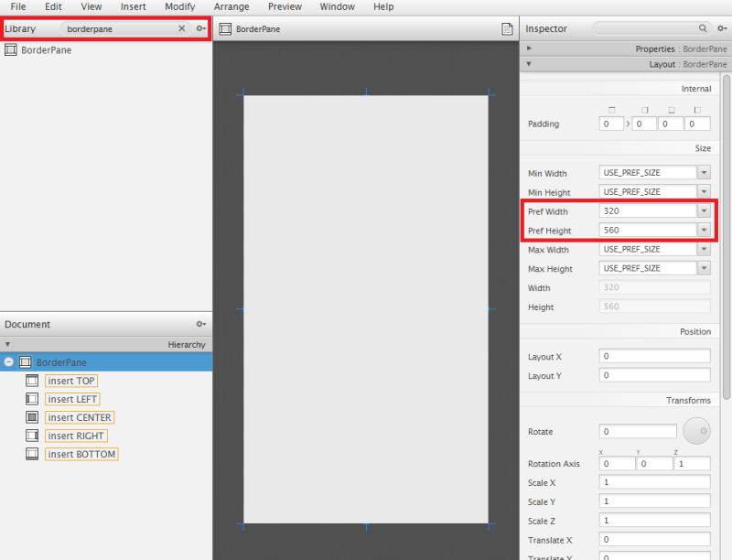
Task: Select the BorderPane icon in the Library list
Action: tap(11, 50)
